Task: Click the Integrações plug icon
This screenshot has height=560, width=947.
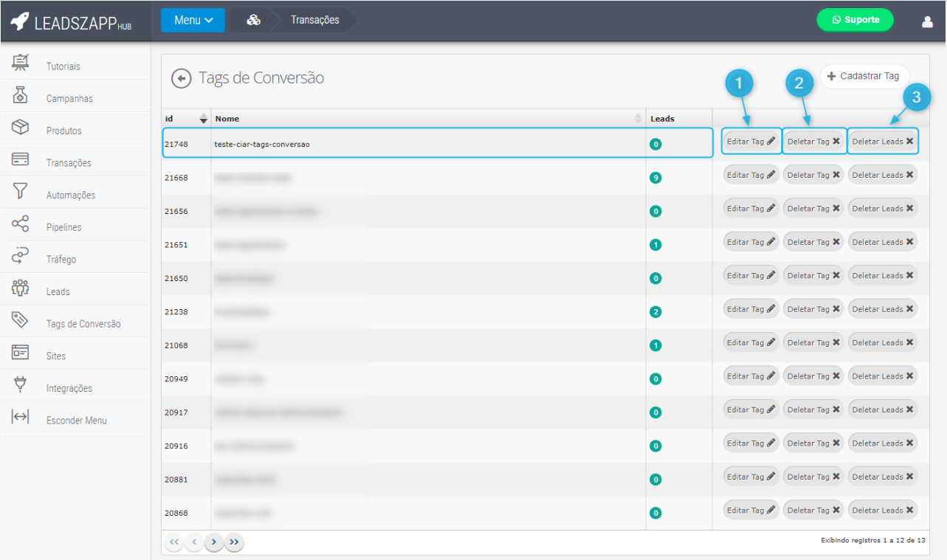Action: coord(20,386)
